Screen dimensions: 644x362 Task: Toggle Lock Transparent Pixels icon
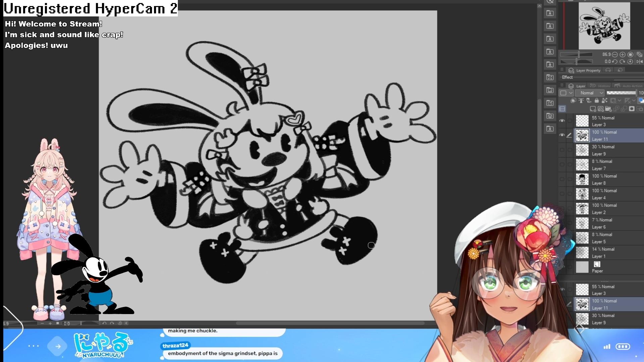coord(605,100)
